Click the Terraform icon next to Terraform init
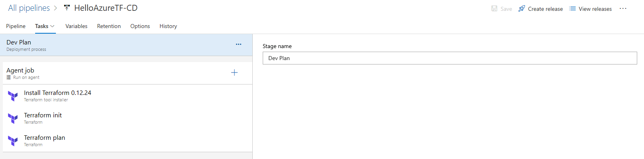 (x=13, y=119)
